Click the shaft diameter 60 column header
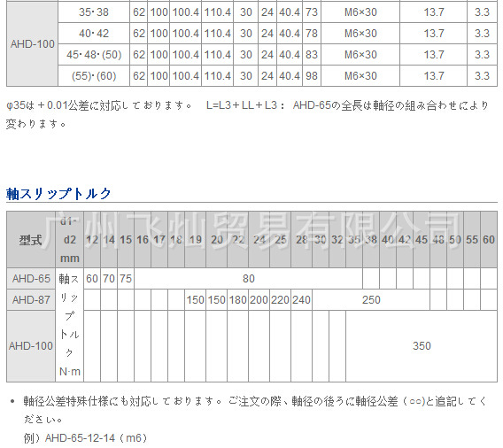This screenshot has height=448, width=503. point(489,240)
